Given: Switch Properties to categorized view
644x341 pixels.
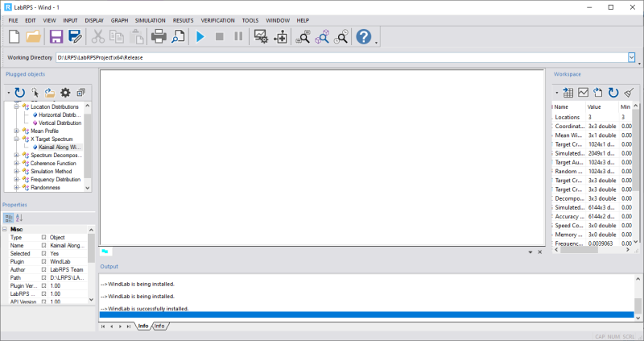Looking at the screenshot, I should (x=9, y=218).
